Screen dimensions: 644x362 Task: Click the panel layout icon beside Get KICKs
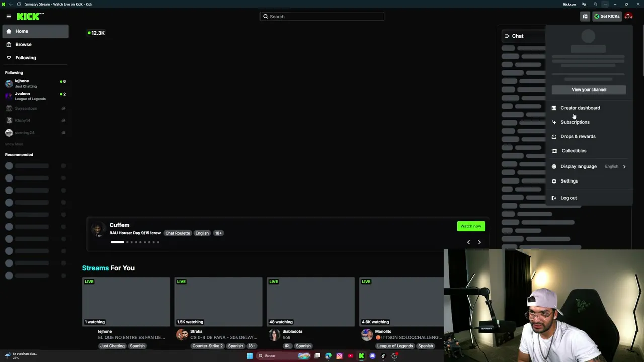(585, 16)
